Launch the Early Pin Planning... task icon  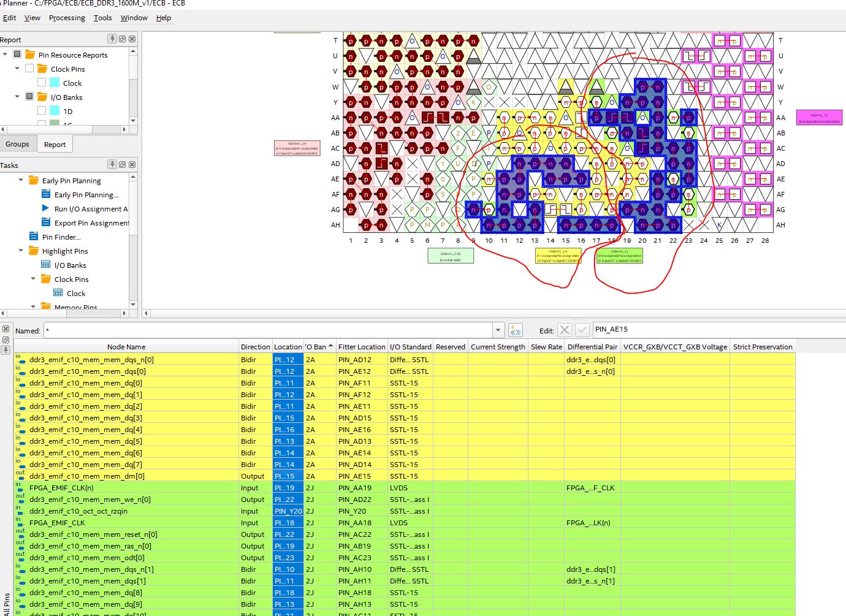pyautogui.click(x=46, y=194)
